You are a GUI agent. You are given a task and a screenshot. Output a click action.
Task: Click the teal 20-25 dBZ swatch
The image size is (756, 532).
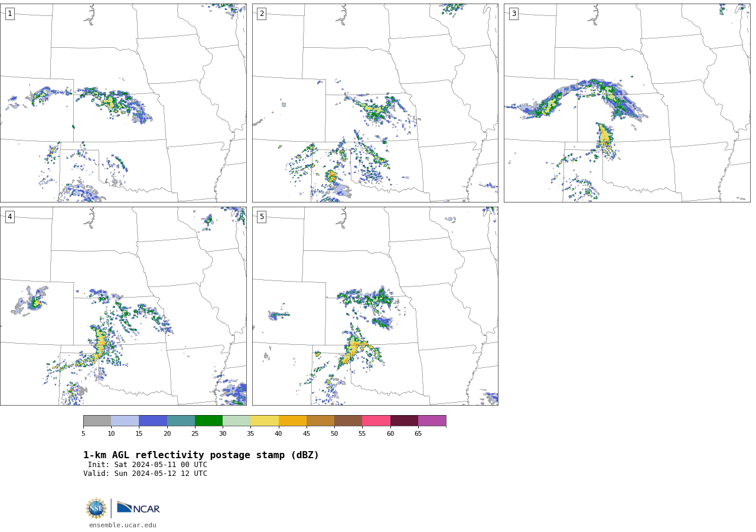tap(181, 421)
